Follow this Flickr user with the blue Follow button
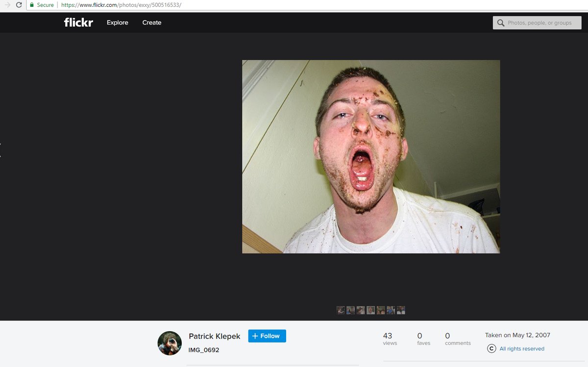The width and height of the screenshot is (588, 367). tap(267, 336)
